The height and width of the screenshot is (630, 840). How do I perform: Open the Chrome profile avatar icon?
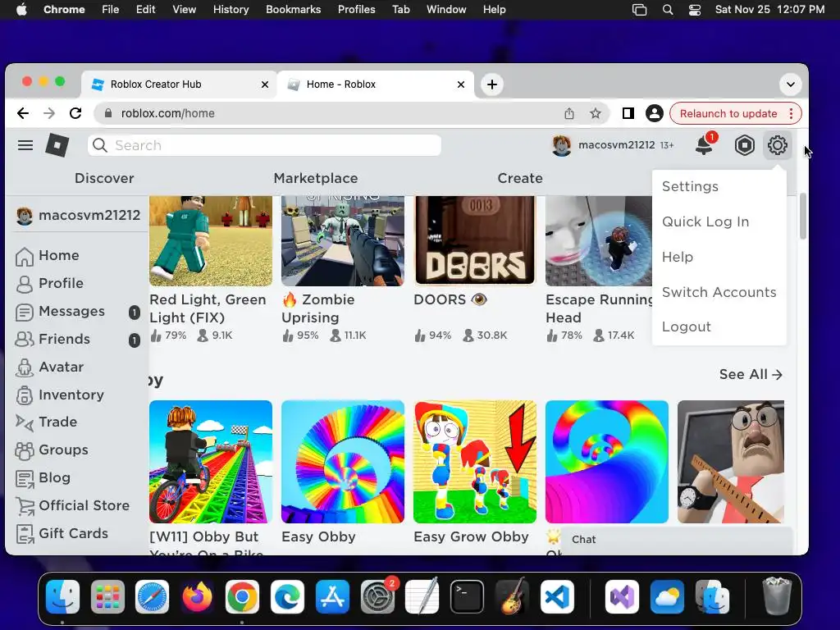(654, 113)
